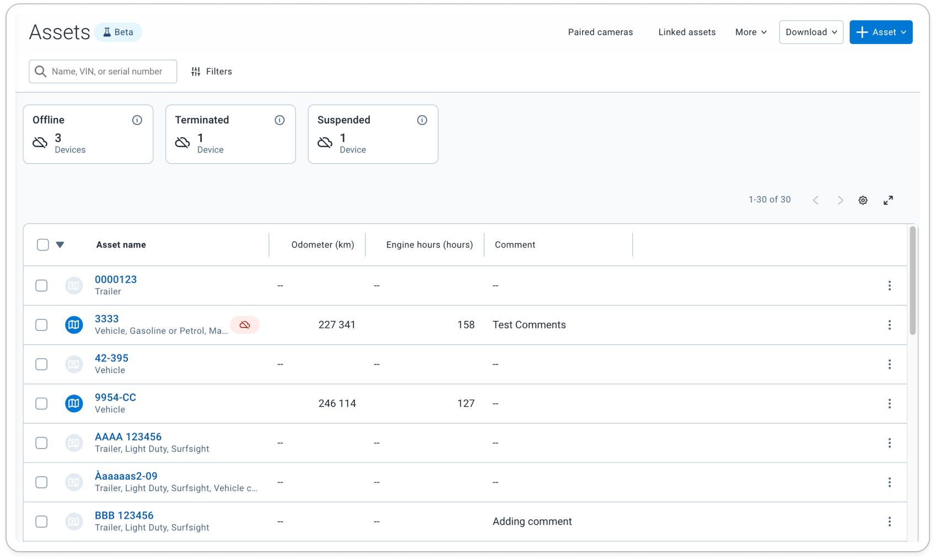Check the select-all assets checkbox
Screen dimensions: 936x560
[42, 244]
